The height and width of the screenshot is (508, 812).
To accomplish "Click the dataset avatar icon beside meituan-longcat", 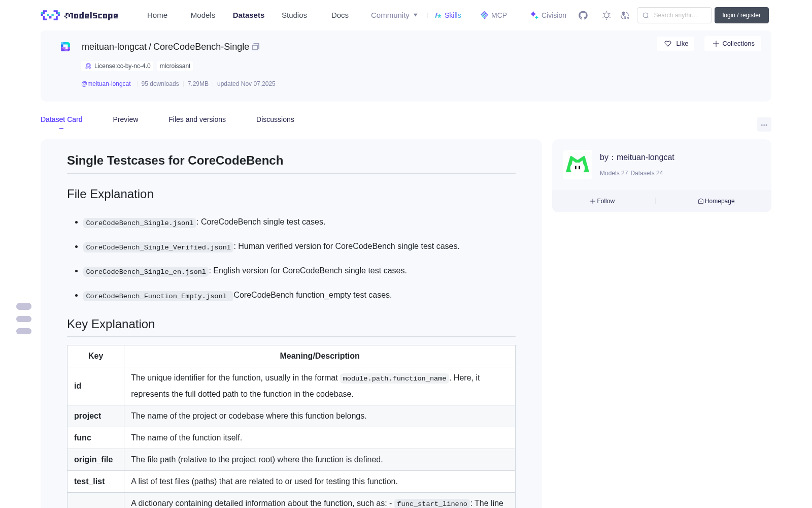I will (x=65, y=47).
